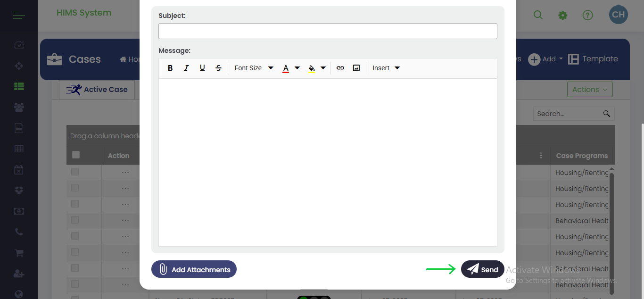The width and height of the screenshot is (644, 299).
Task: Toggle underline text formatting
Action: (202, 68)
